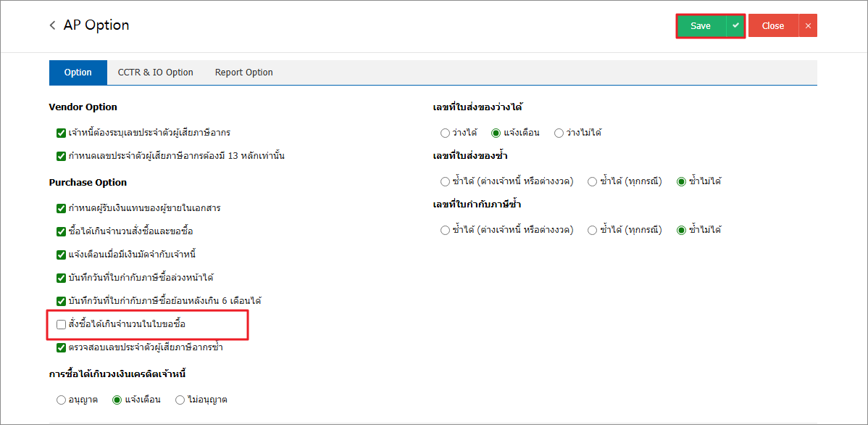Select the Option tab

(x=78, y=73)
